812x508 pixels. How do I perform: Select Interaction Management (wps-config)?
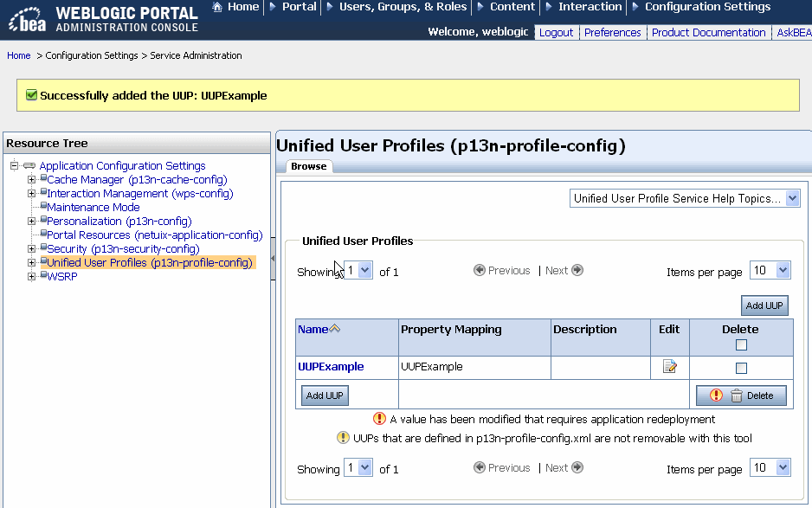(140, 194)
